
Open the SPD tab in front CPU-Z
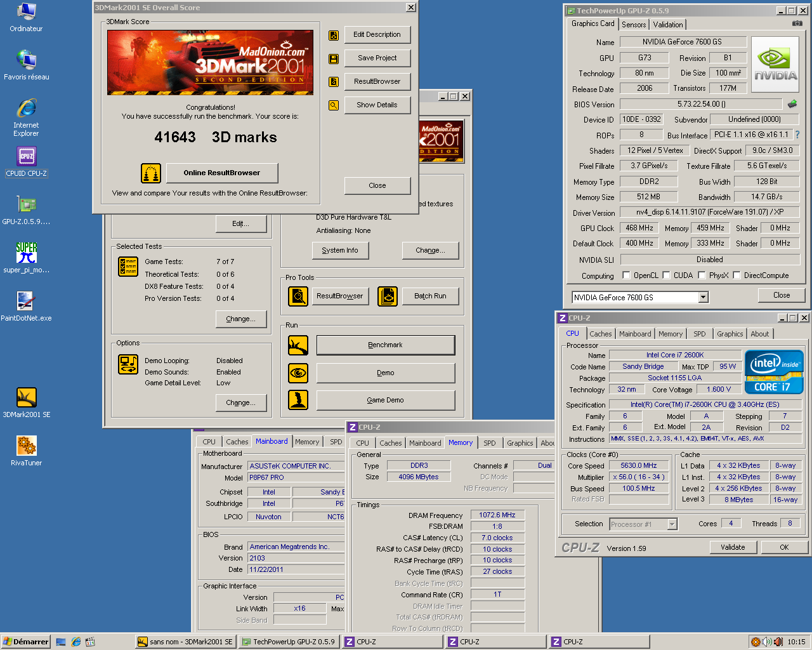(x=699, y=334)
